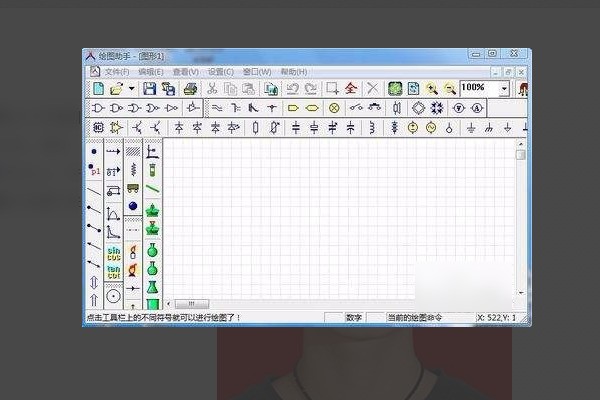600x400 pixels.
Task: Open the 文件(F) menu
Action: point(117,72)
